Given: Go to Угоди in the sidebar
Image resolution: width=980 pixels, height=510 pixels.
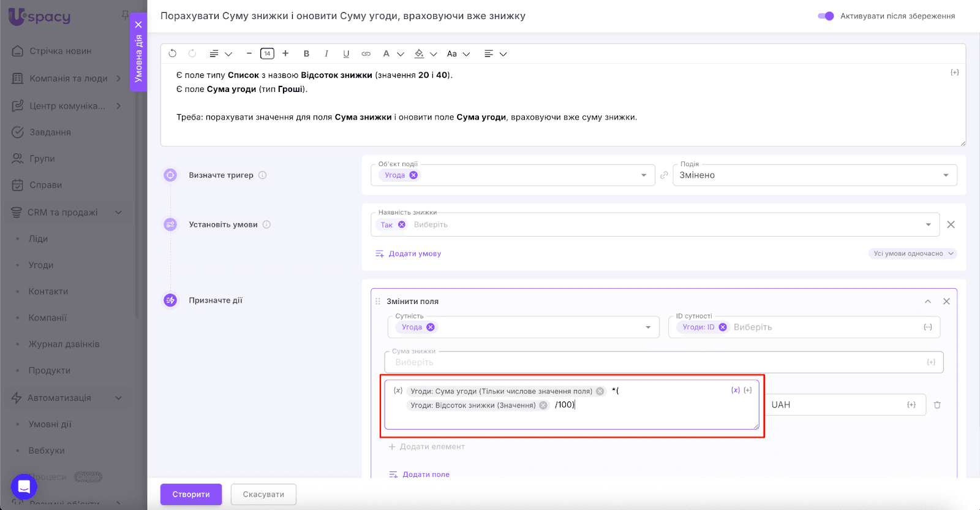Looking at the screenshot, I should (41, 265).
